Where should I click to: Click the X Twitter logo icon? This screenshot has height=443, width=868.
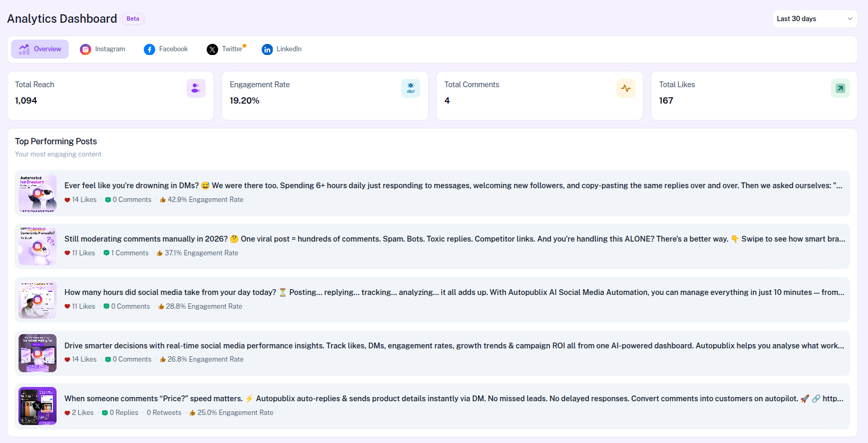click(212, 49)
